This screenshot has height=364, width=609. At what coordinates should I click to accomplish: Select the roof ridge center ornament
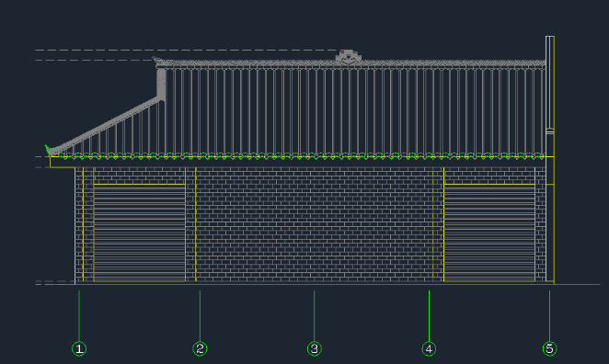point(349,56)
